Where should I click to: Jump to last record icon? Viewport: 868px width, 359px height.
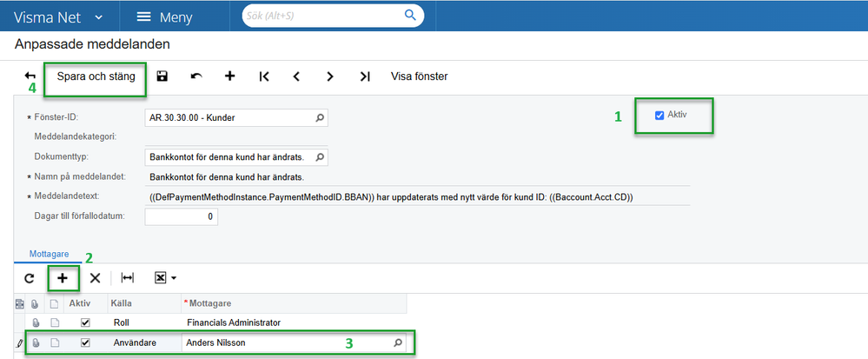(x=364, y=76)
